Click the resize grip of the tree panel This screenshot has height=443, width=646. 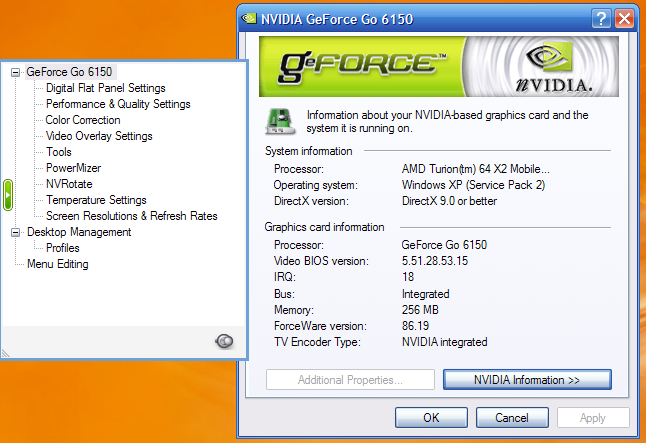(6, 354)
